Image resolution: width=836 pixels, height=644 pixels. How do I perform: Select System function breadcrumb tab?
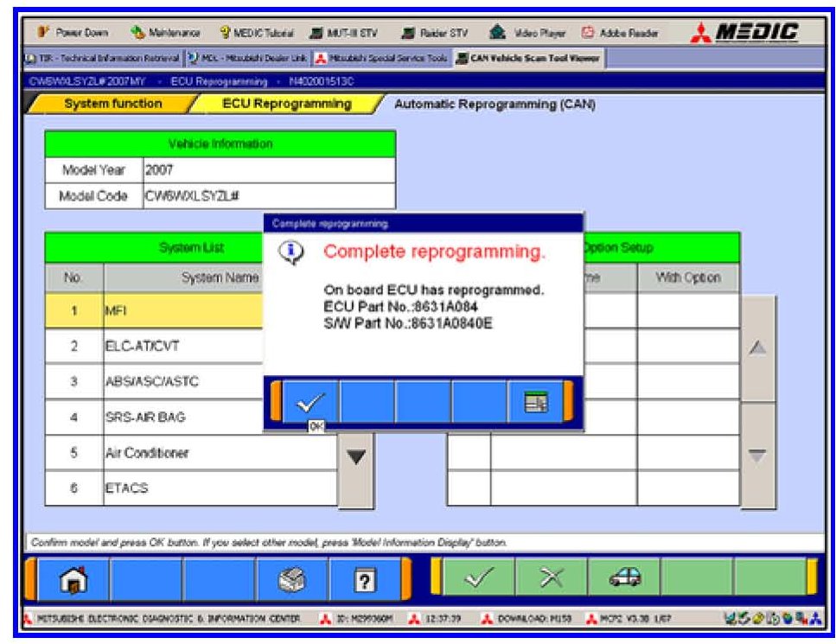pos(113,104)
